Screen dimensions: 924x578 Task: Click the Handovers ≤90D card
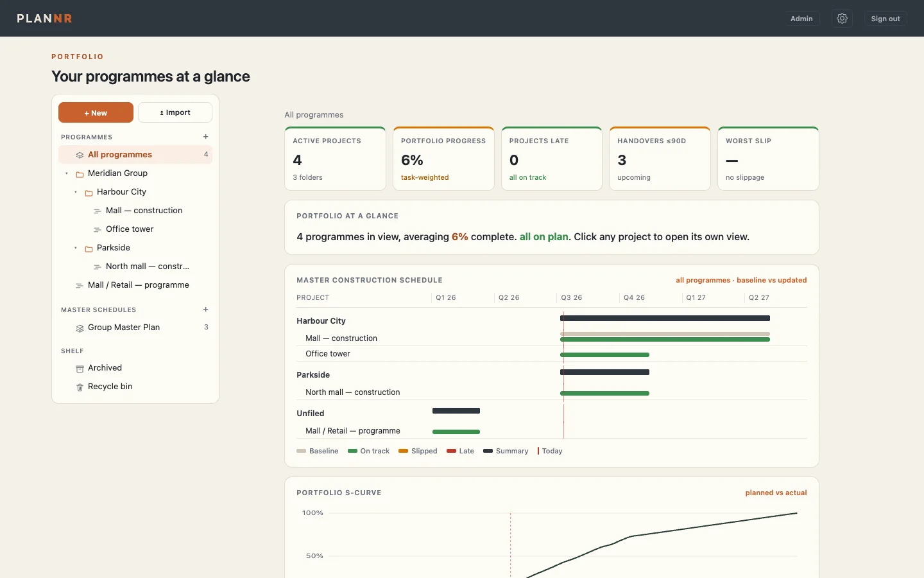tap(660, 159)
